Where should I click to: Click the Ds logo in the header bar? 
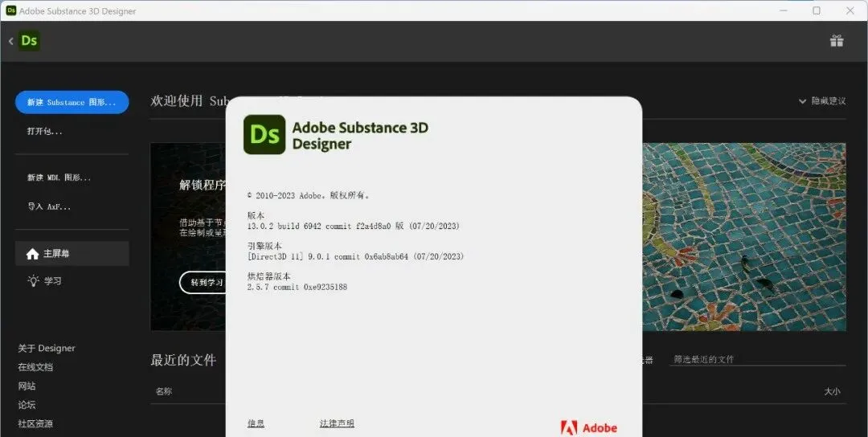(29, 41)
